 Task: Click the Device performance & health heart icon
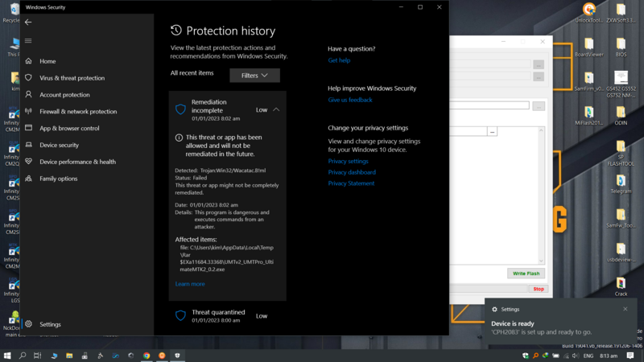[x=28, y=162]
